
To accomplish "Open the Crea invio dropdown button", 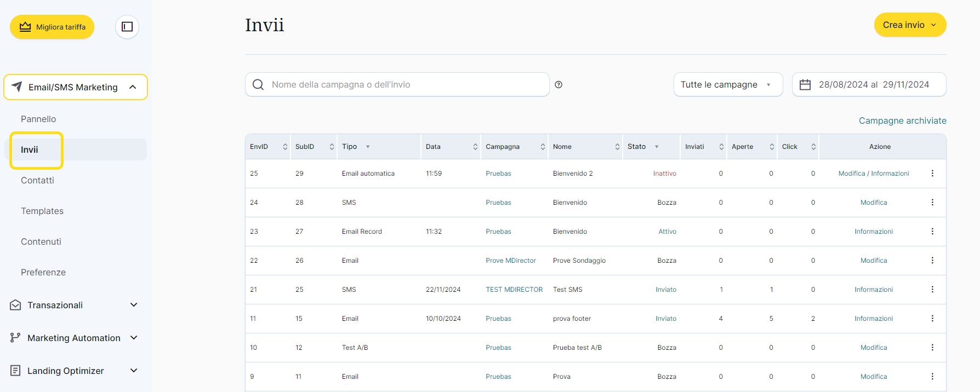I will pos(910,25).
